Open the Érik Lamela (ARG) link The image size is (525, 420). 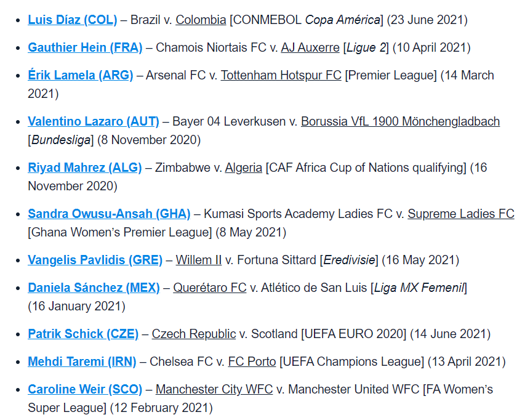coord(80,75)
